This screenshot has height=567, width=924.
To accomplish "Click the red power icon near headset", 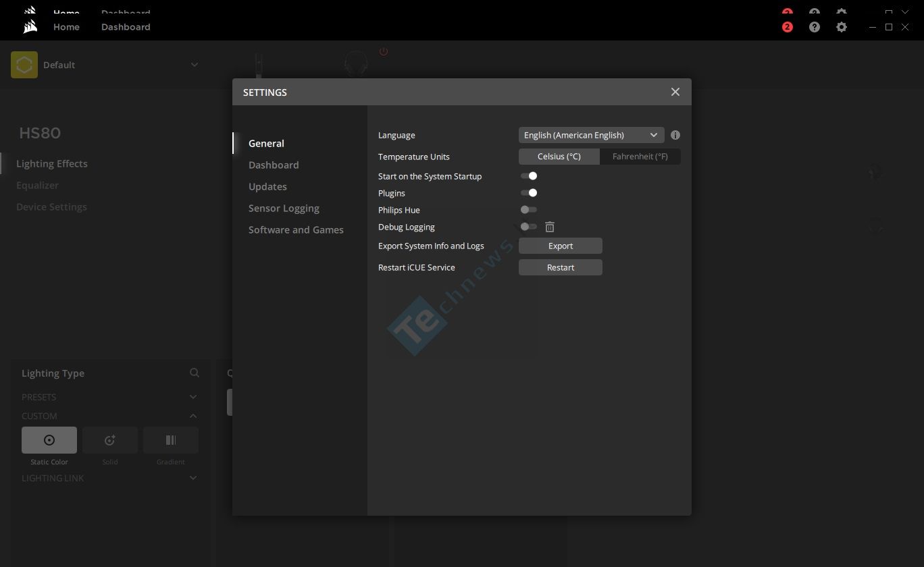I will tap(384, 52).
